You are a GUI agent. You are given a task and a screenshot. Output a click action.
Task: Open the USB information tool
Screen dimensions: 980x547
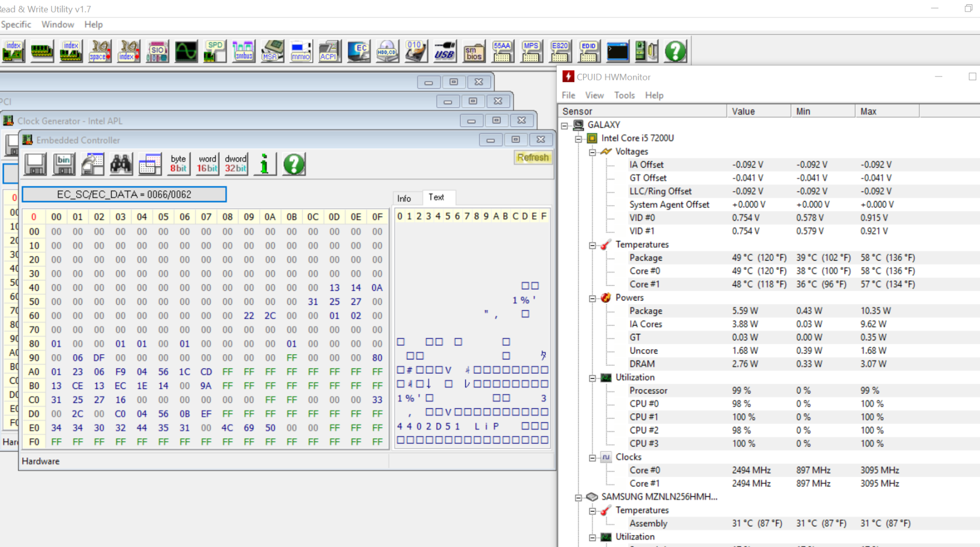click(x=444, y=51)
